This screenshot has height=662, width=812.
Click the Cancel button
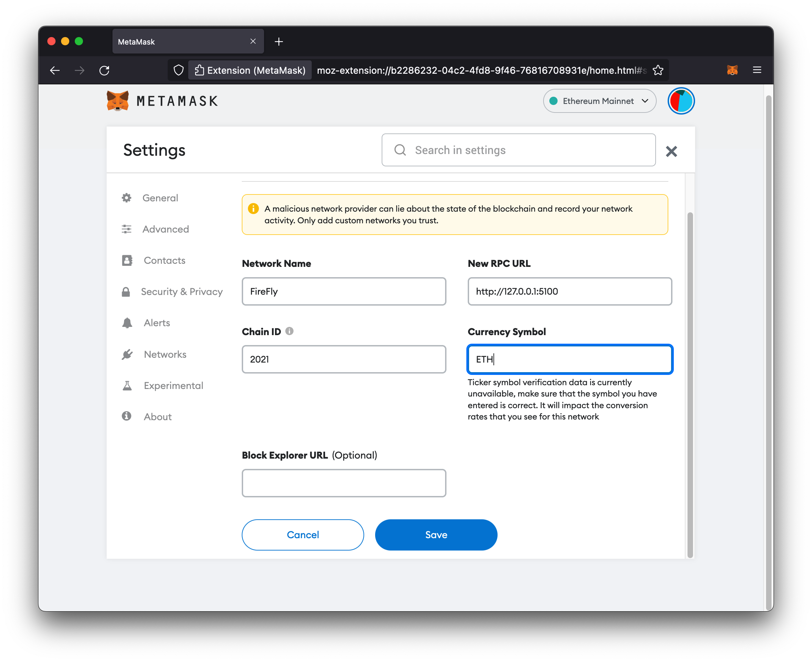pyautogui.click(x=302, y=534)
